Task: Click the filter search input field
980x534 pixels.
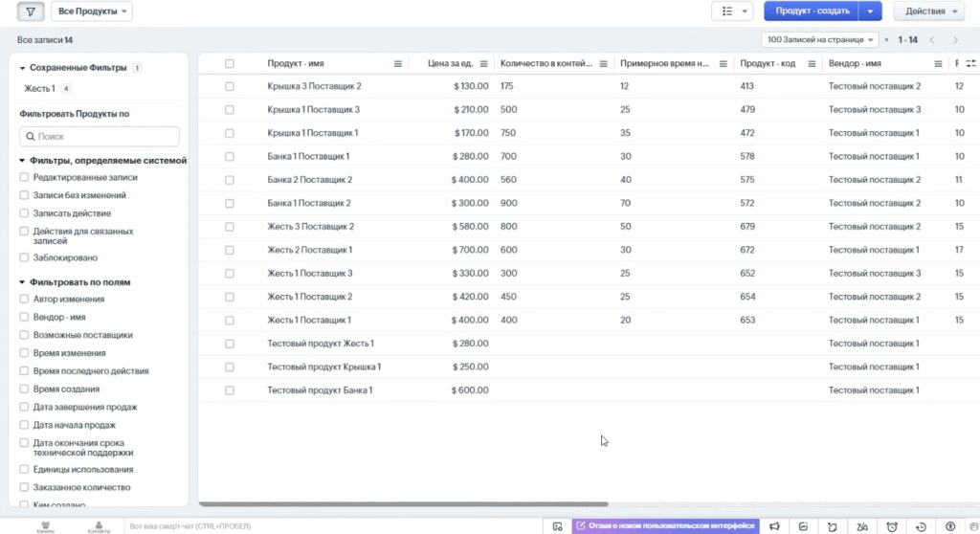Action: click(x=100, y=137)
